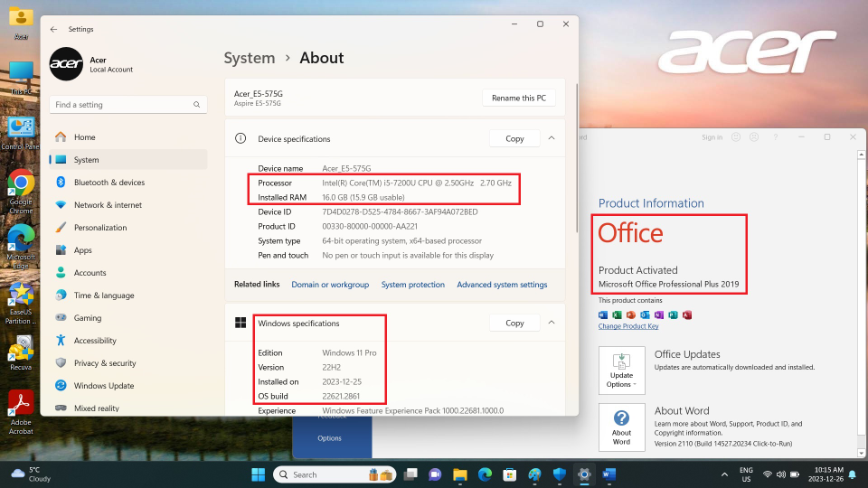Collapse the Windows specifications section
The height and width of the screenshot is (488, 868).
(552, 323)
